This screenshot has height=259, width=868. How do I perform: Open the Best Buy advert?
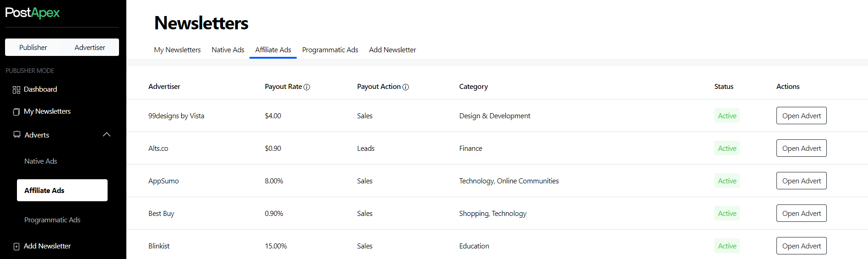tap(801, 213)
